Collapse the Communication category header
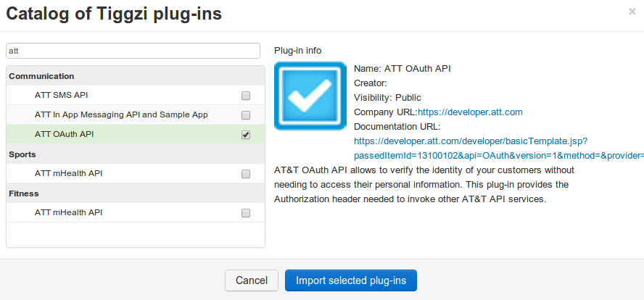The width and height of the screenshot is (644, 300). 42,76
